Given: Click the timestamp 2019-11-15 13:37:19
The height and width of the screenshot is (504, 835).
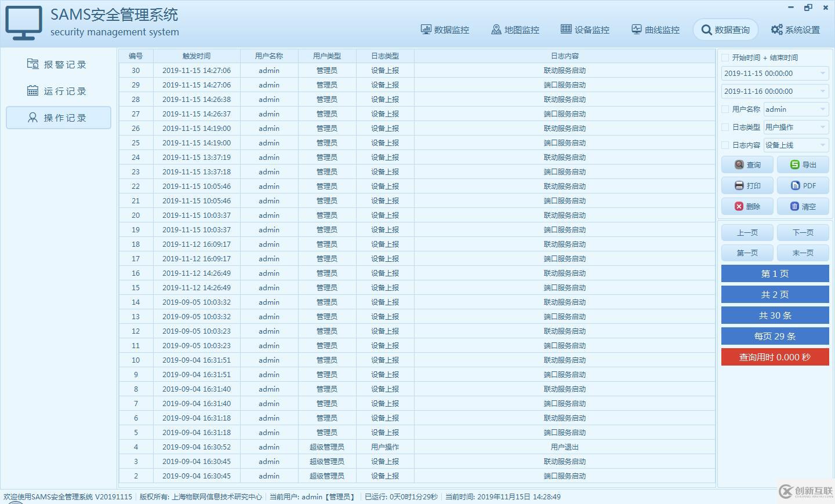Looking at the screenshot, I should 197,157.
